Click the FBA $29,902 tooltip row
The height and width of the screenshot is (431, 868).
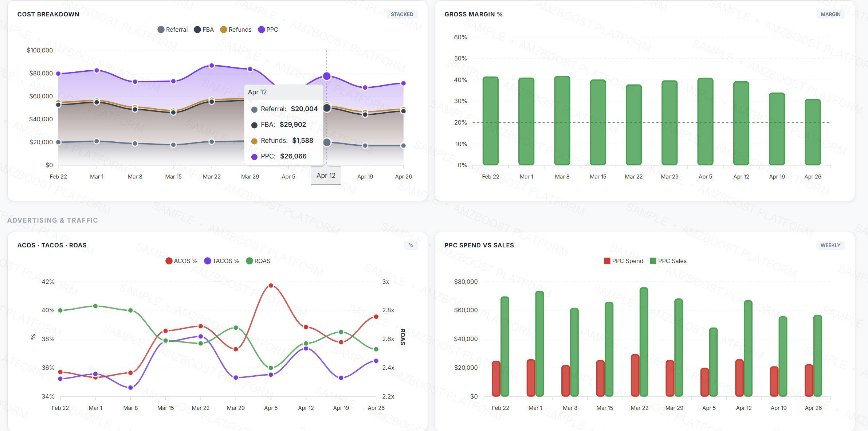coord(279,125)
